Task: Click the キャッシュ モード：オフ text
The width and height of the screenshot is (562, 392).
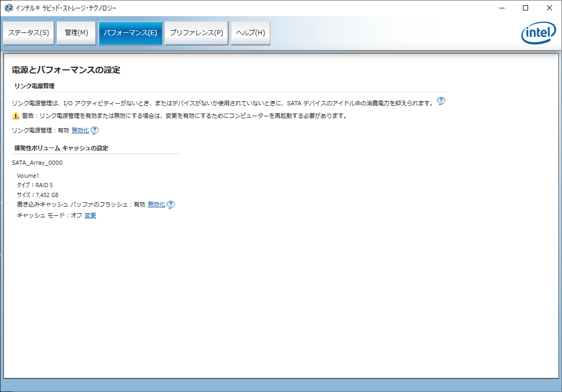Action: coord(50,215)
